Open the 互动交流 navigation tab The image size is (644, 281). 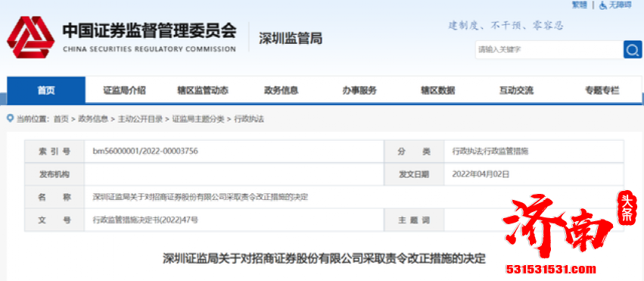[x=516, y=90]
